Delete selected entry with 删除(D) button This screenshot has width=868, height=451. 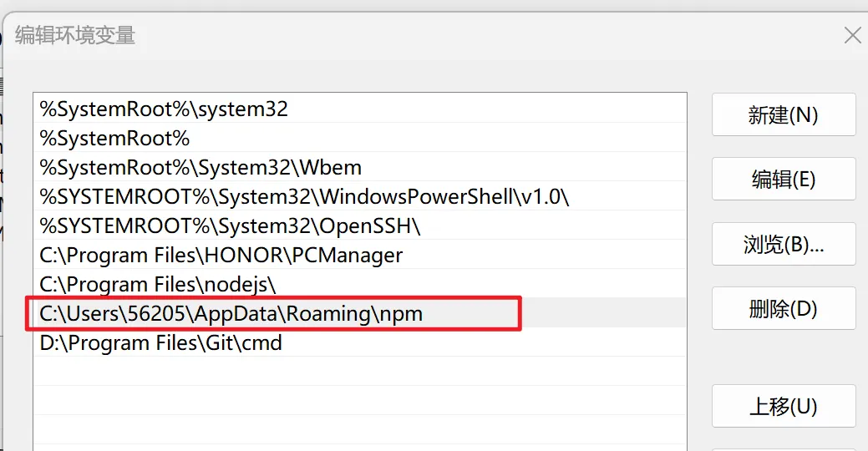(x=783, y=308)
